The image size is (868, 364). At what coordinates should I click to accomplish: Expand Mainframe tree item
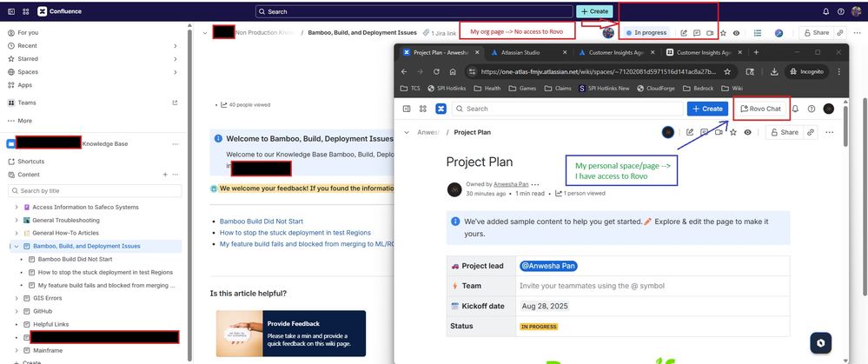coord(17,351)
